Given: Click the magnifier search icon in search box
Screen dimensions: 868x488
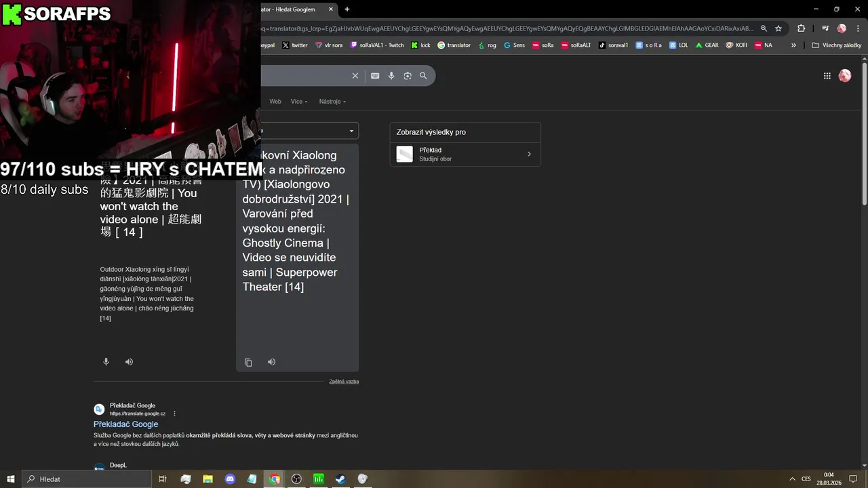Looking at the screenshot, I should click(423, 76).
